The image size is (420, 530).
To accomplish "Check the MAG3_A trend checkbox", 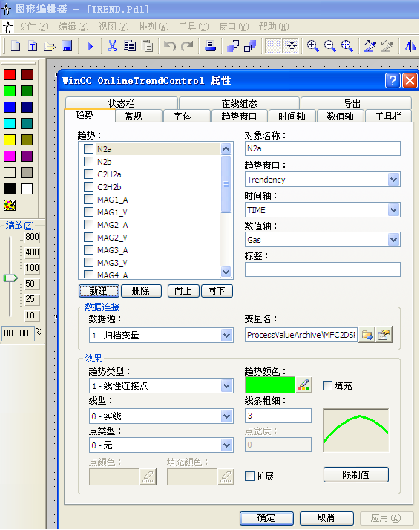I will 88,250.
